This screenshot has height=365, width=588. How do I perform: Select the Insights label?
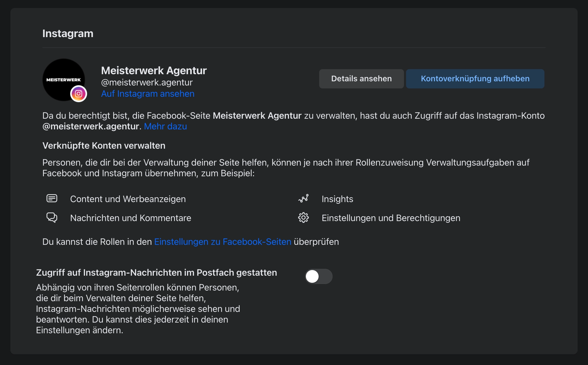pyautogui.click(x=337, y=199)
